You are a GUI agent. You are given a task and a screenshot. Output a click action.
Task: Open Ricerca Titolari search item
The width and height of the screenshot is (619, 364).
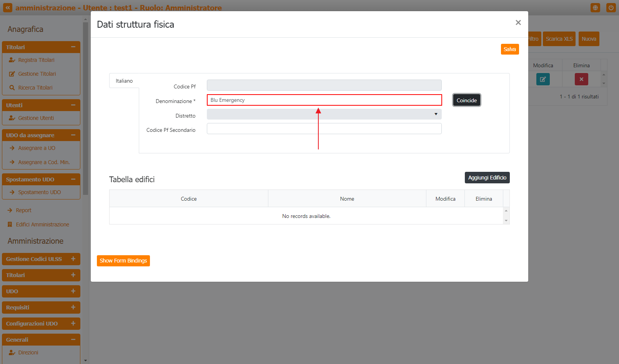(x=35, y=88)
